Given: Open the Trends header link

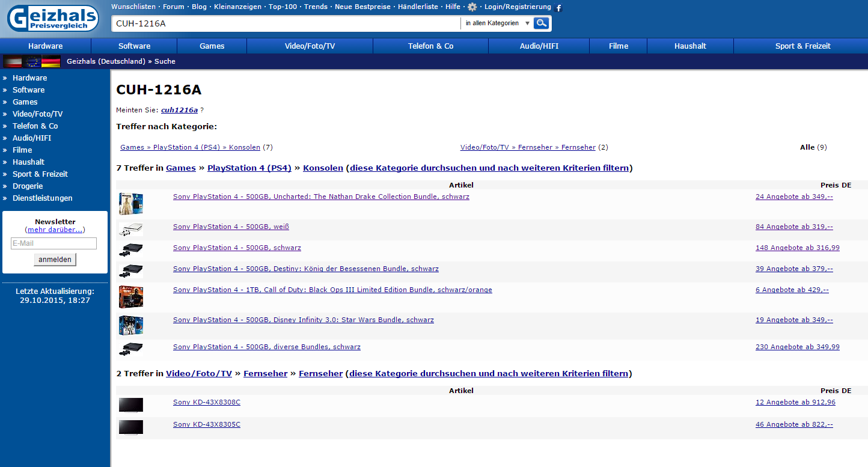Looking at the screenshot, I should (316, 7).
